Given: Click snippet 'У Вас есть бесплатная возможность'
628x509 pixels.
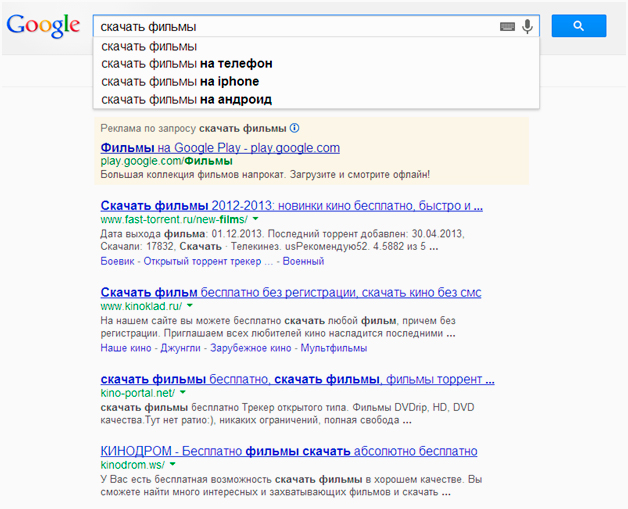Looking at the screenshot, I should (x=186, y=479).
